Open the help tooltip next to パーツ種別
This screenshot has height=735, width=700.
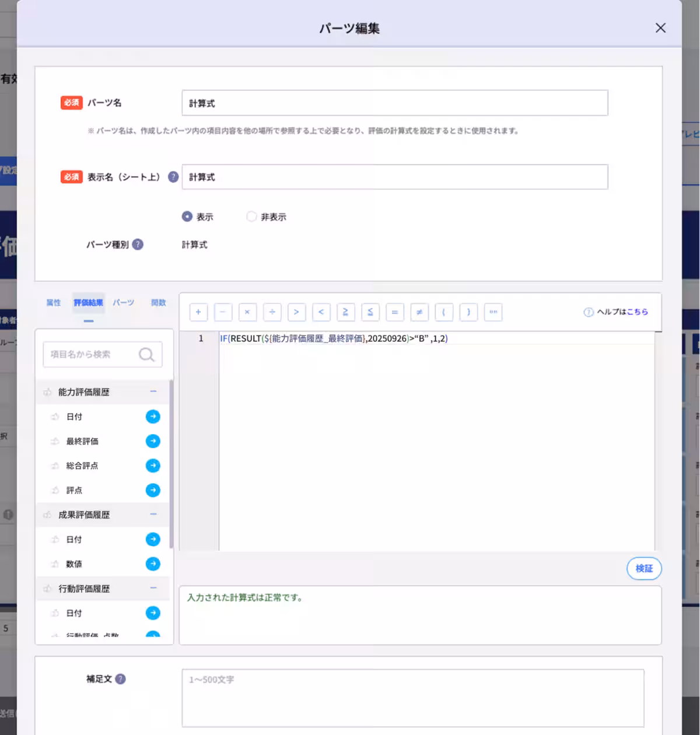click(138, 244)
